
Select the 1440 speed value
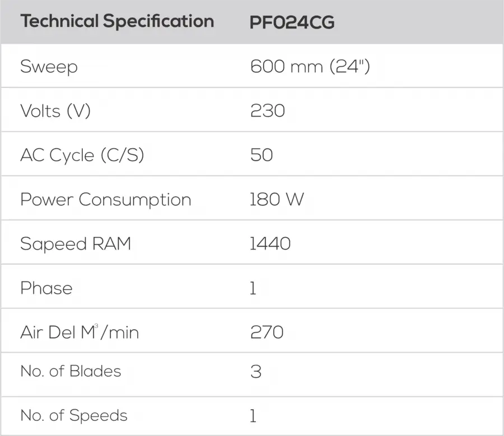tap(270, 243)
